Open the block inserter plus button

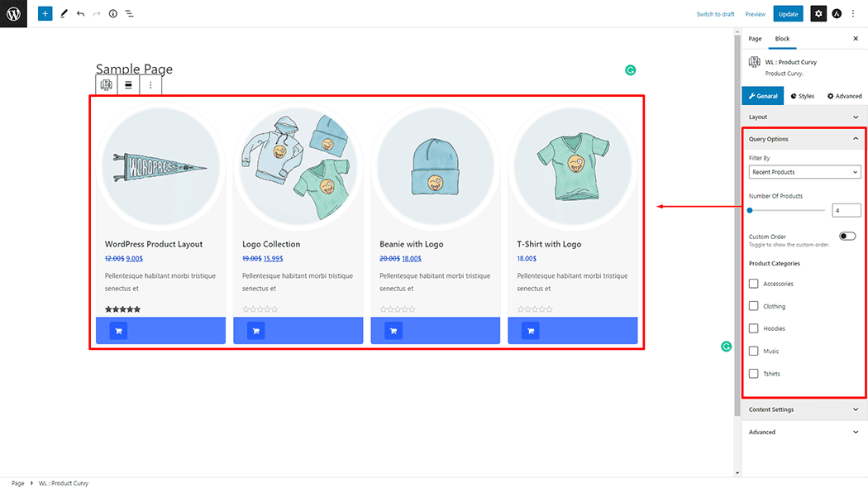coord(45,14)
